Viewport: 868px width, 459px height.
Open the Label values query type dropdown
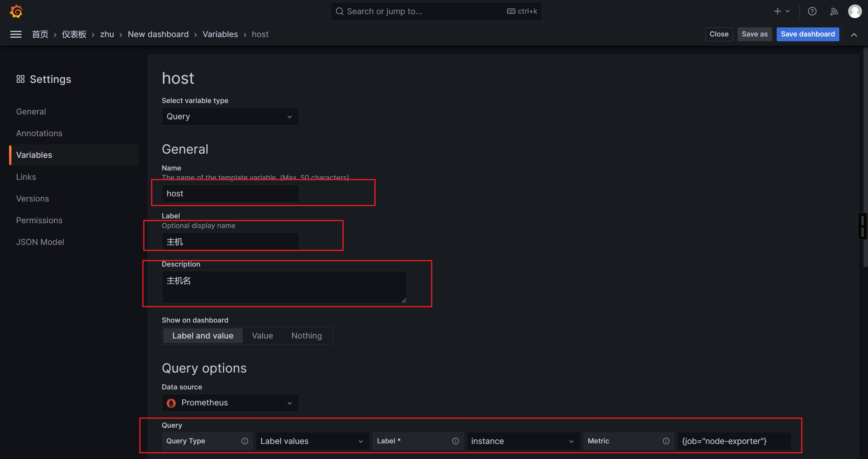point(312,441)
